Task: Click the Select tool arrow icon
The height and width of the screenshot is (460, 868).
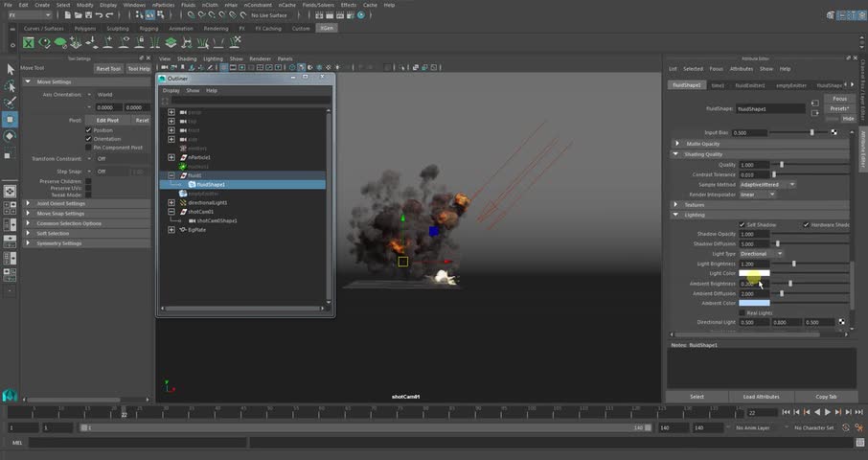Action: pos(10,69)
